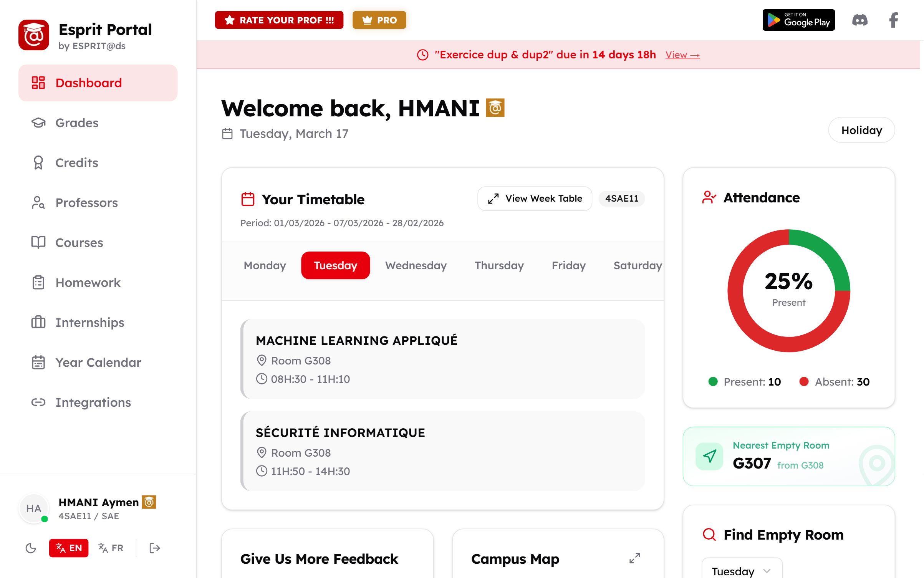
Task: Open Grades in the sidebar
Action: (x=77, y=123)
